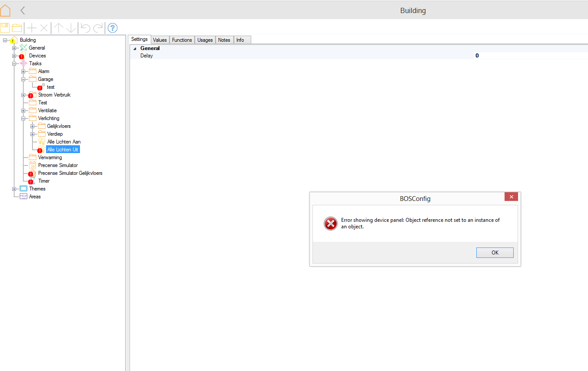
Task: Open the Functions tab
Action: [182, 40]
